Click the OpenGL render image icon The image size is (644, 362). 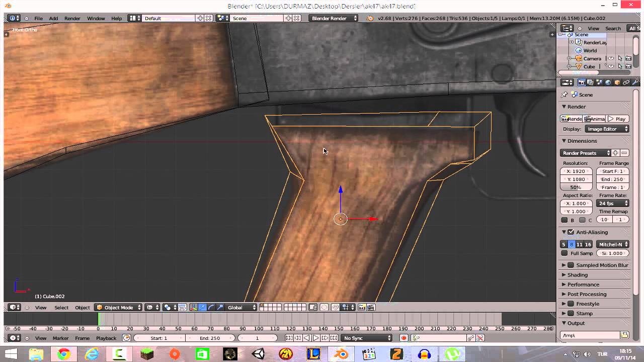[x=362, y=307]
